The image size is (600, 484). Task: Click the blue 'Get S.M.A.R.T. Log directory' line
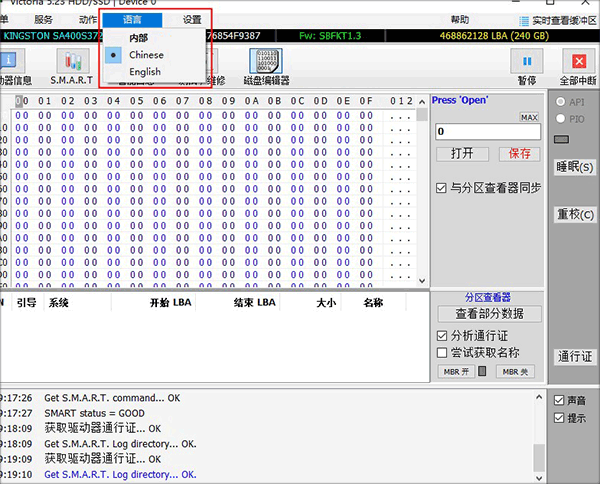(x=120, y=474)
